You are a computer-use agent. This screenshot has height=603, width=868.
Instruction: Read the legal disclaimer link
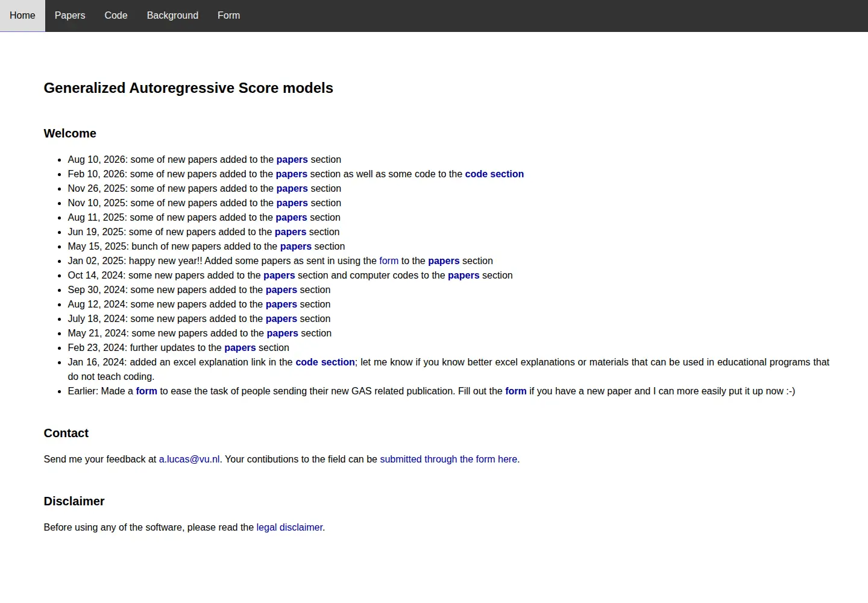coord(289,528)
